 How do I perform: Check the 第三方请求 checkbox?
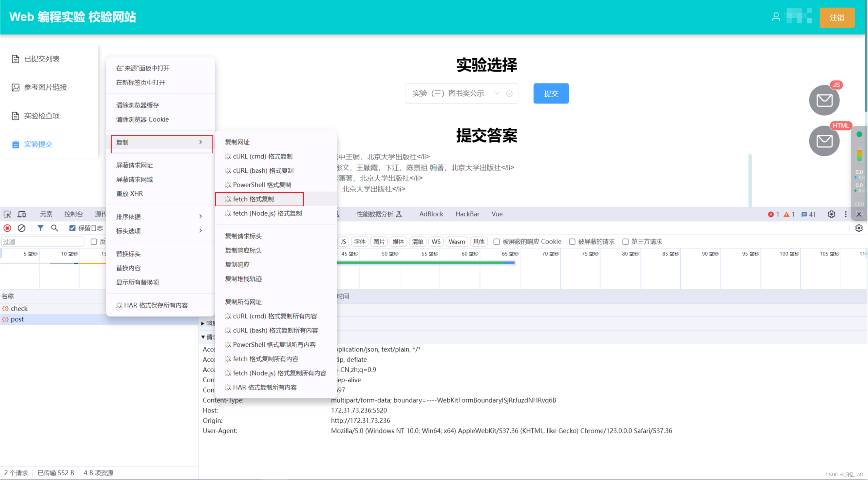point(625,242)
